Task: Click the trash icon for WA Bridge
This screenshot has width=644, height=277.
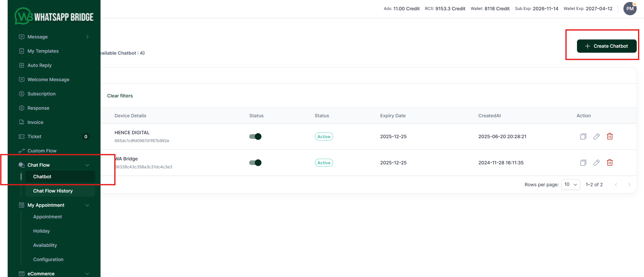Action: tap(609, 163)
